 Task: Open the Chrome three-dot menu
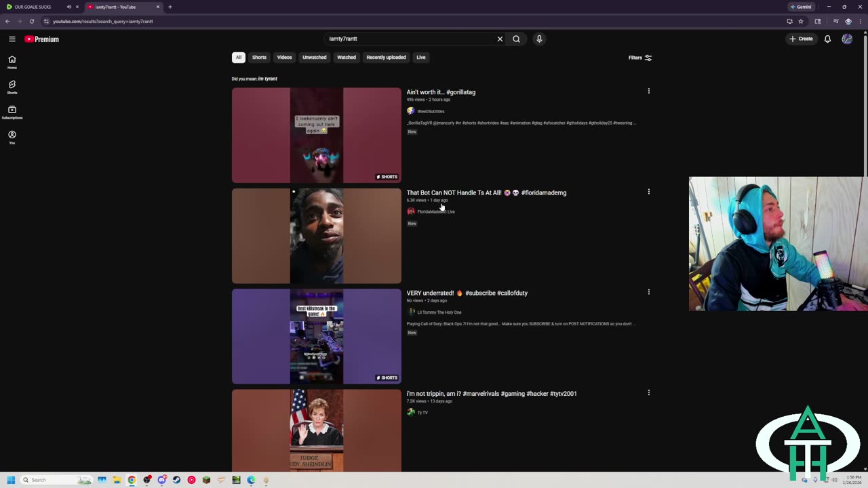[860, 21]
